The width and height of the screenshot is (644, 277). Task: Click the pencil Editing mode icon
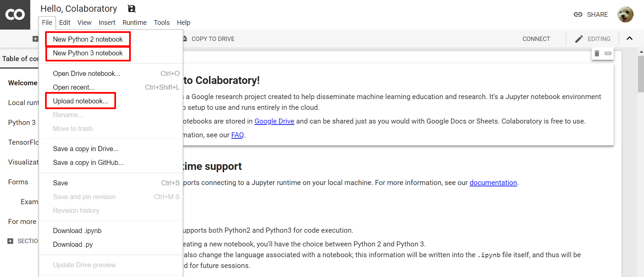[579, 39]
